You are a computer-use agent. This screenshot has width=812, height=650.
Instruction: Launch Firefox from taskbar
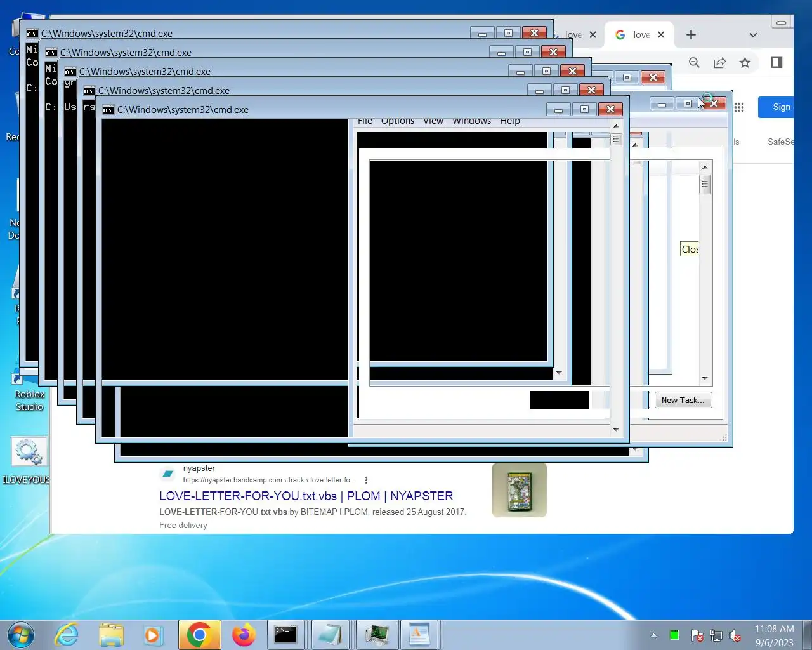click(x=244, y=635)
